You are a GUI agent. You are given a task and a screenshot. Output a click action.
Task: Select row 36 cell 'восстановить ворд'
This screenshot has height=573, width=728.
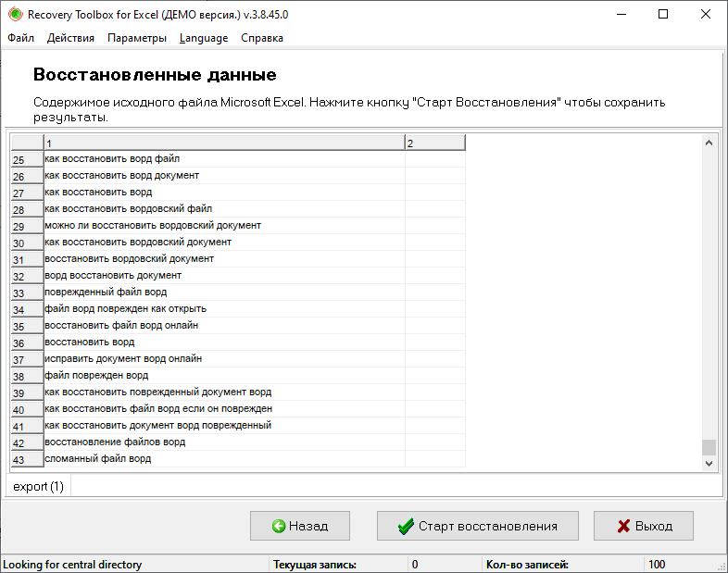coord(224,343)
